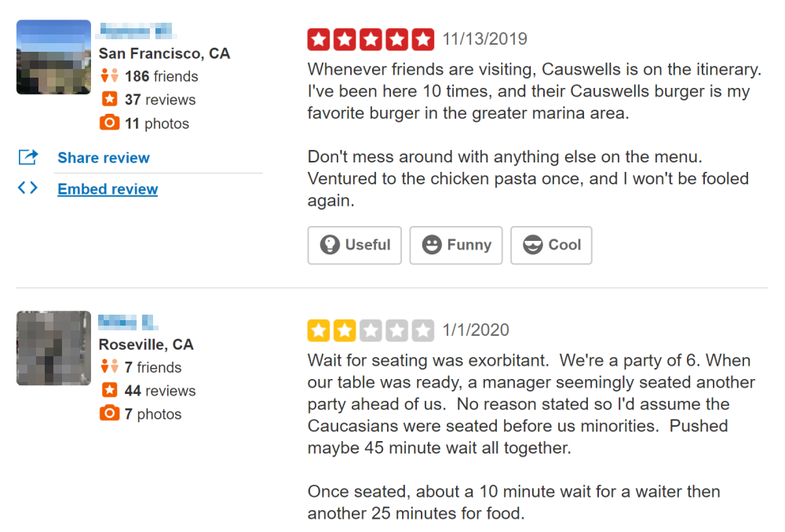This screenshot has height=532, width=785.
Task: Click the 37 reviews count text
Action: [x=160, y=100]
